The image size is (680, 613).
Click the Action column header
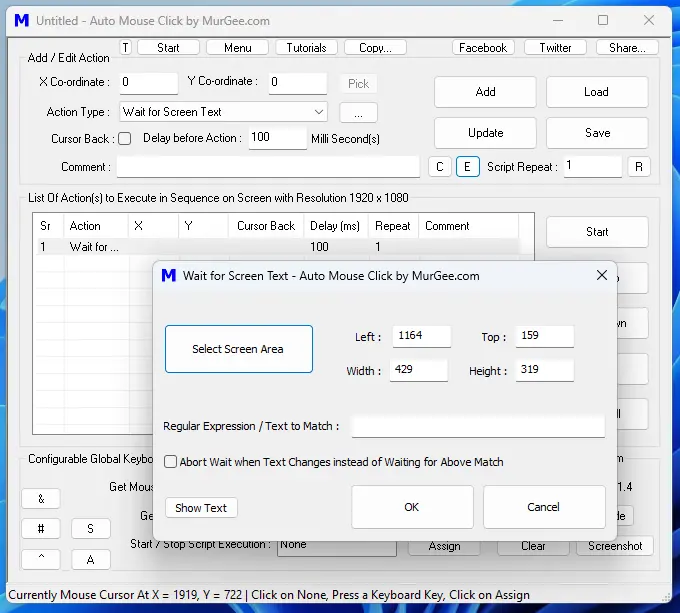tap(95, 226)
